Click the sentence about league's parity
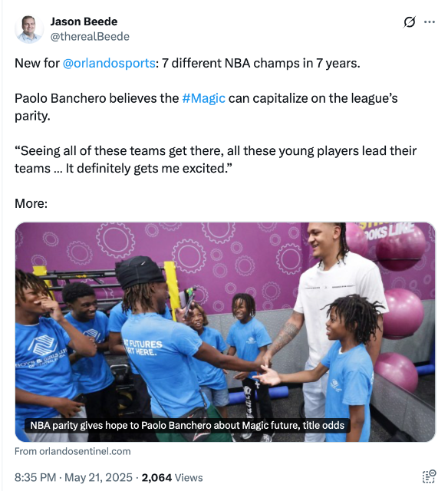The width and height of the screenshot is (448, 491). coord(206,107)
